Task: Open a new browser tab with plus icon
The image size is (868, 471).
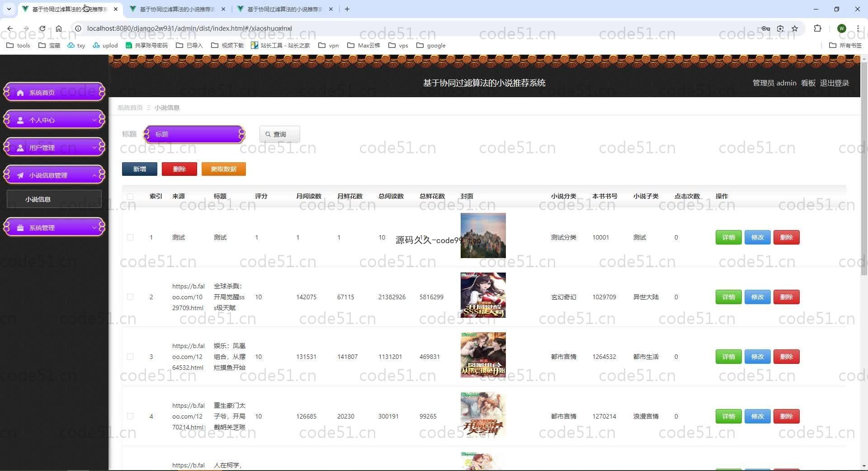Action: pyautogui.click(x=347, y=9)
